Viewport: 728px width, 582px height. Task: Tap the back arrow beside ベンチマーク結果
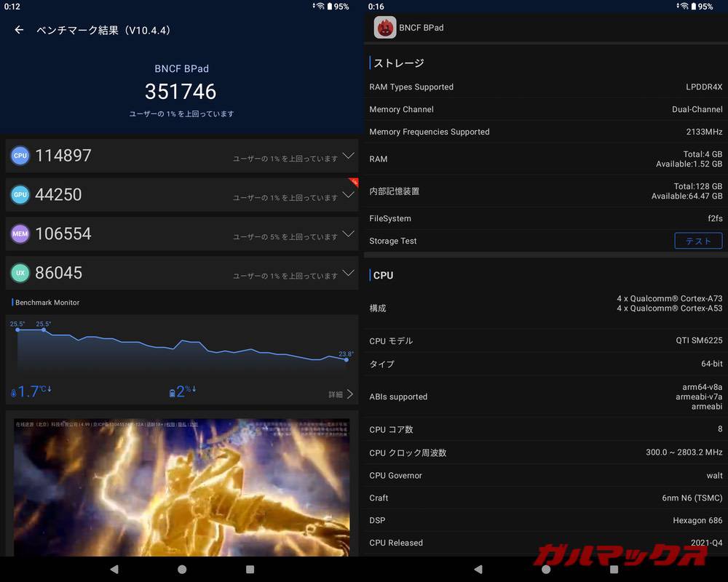tap(18, 31)
